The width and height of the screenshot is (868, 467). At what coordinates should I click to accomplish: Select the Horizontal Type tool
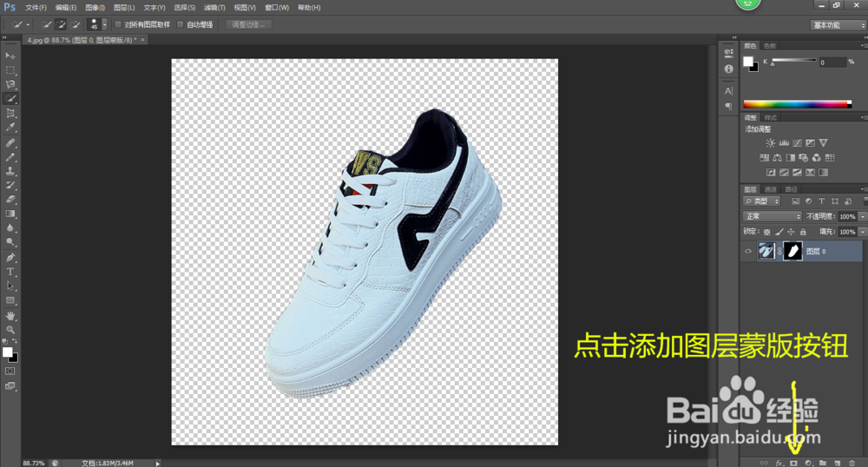[10, 272]
